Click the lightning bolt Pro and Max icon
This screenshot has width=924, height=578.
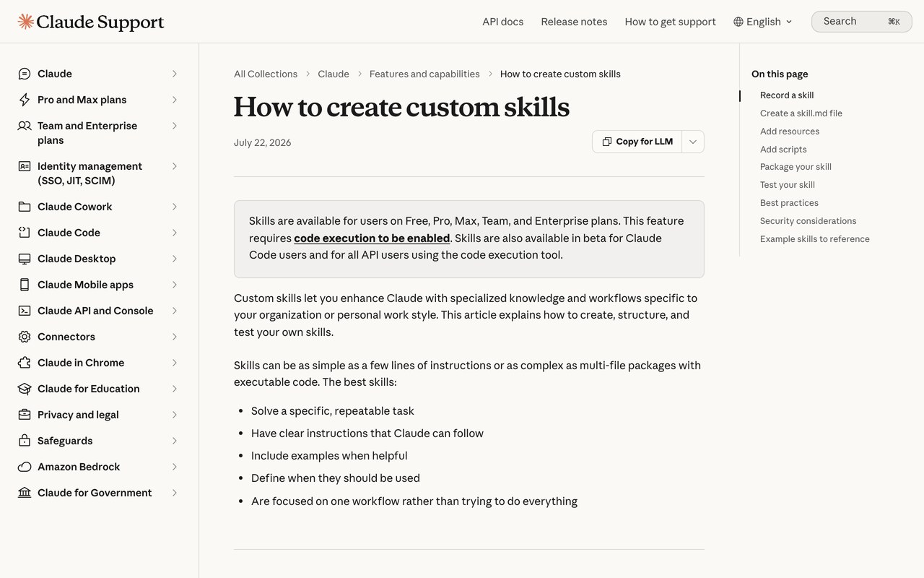click(x=25, y=100)
